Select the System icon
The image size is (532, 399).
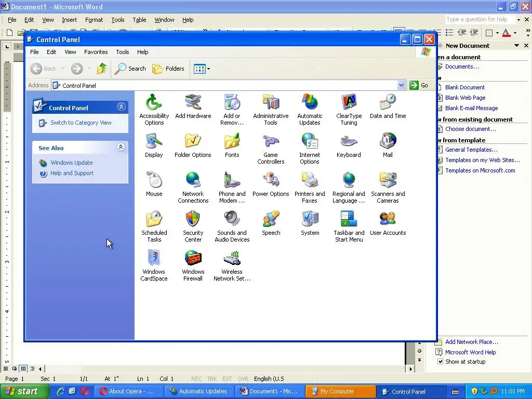(x=310, y=223)
